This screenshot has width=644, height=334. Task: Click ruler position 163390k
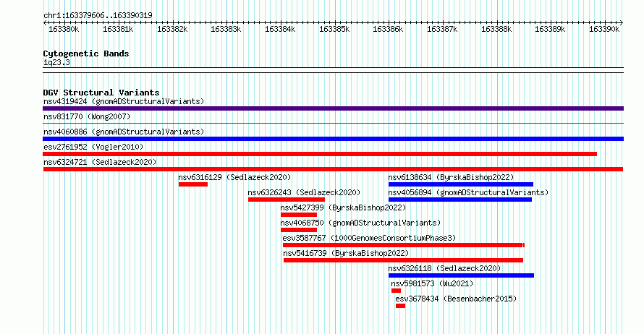(605, 29)
